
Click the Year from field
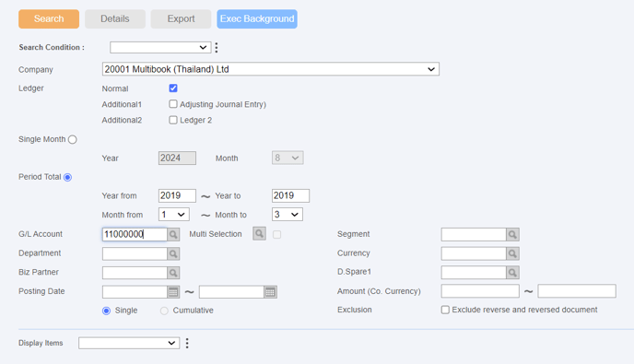(177, 195)
